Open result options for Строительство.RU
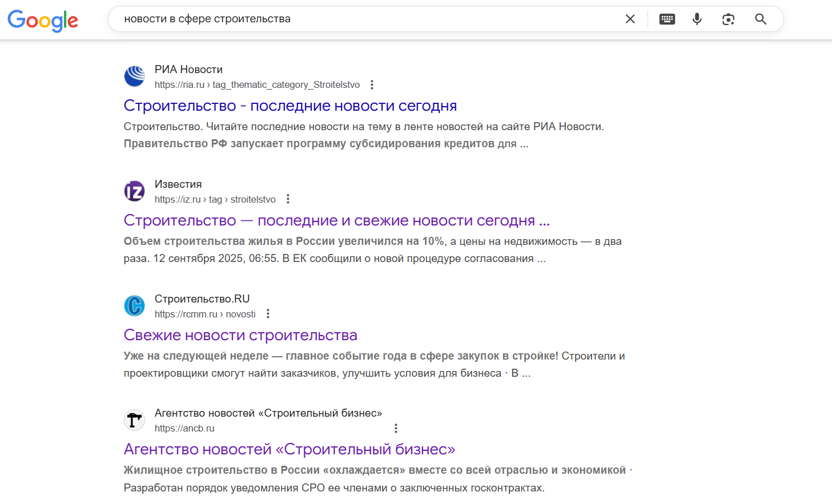Viewport: 832px width, 504px height. pyautogui.click(x=268, y=313)
